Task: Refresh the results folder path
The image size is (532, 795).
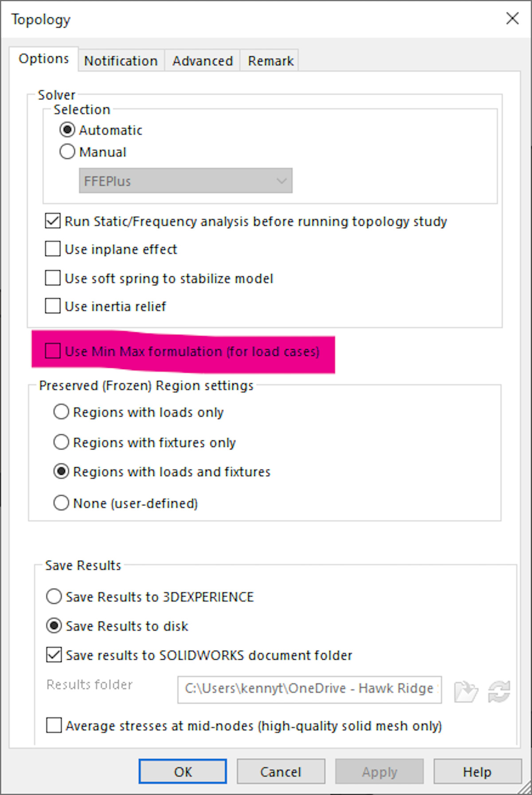Action: coord(500,690)
